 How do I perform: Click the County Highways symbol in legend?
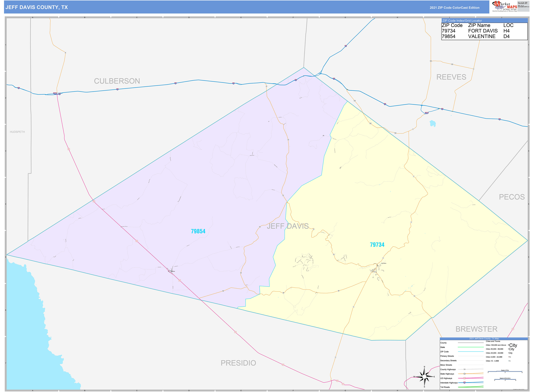(x=465, y=369)
